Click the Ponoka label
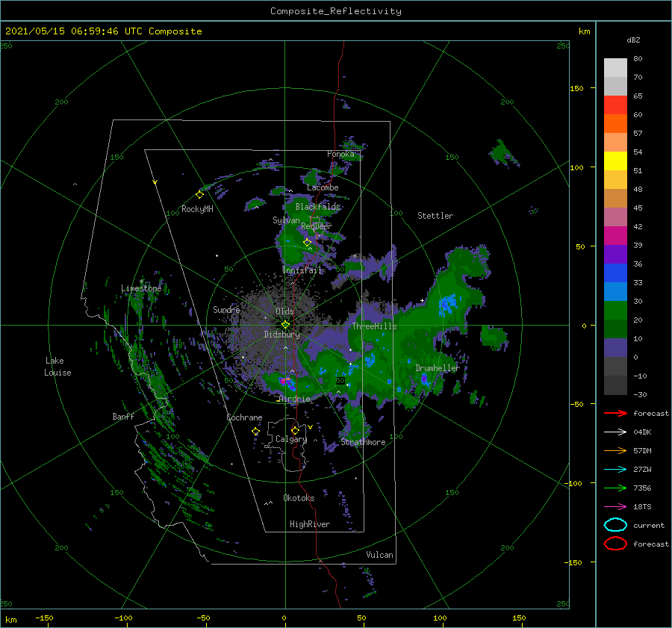 coord(340,154)
